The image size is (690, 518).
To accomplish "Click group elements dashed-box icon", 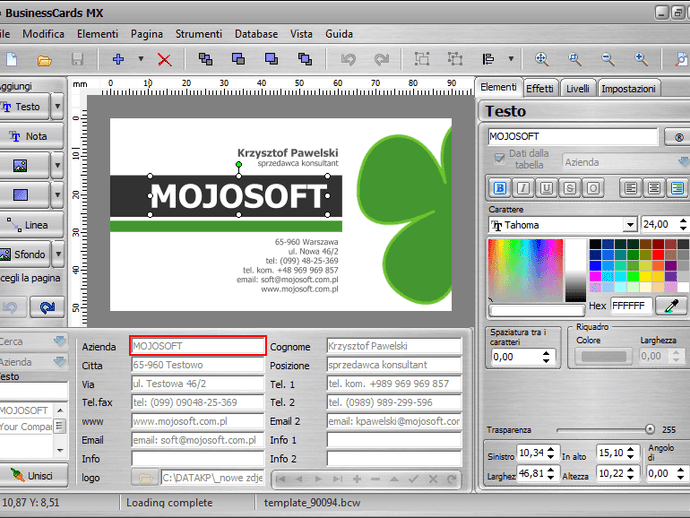I will pos(422,59).
